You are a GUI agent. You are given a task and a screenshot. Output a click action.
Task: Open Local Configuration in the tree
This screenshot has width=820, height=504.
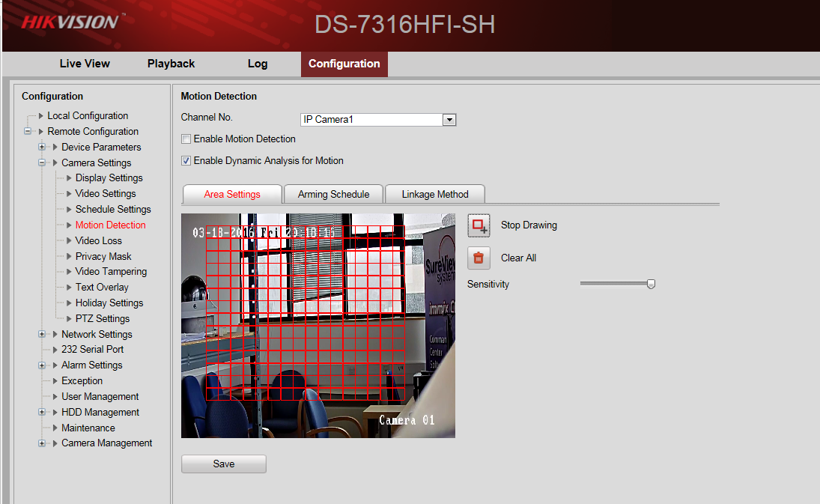[88, 115]
